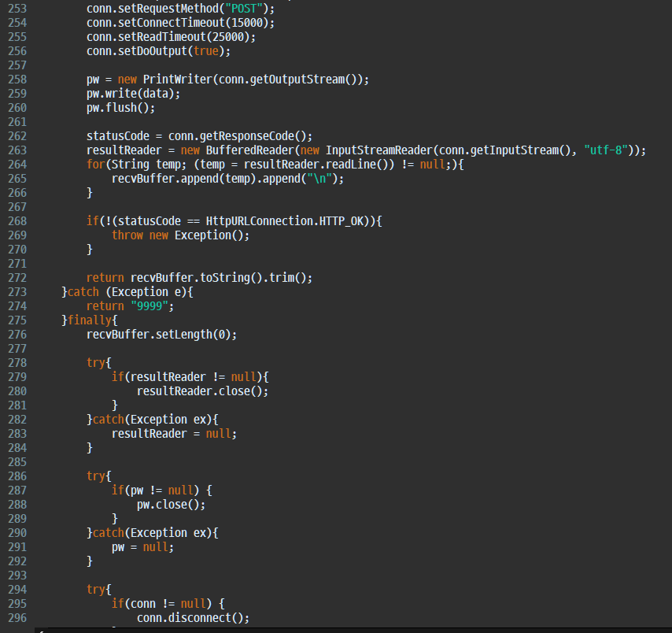
Task: Click catch(Exception ex) on line 282
Action: [x=152, y=419]
